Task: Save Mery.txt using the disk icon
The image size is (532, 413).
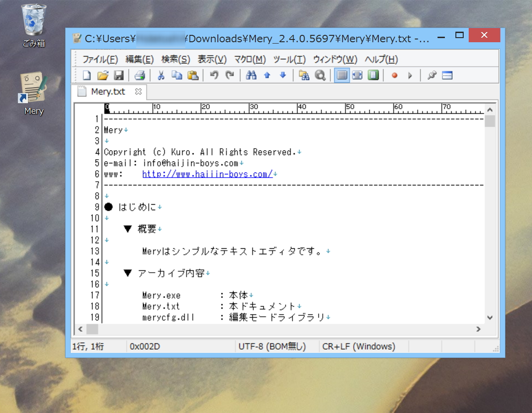Action: tap(119, 75)
